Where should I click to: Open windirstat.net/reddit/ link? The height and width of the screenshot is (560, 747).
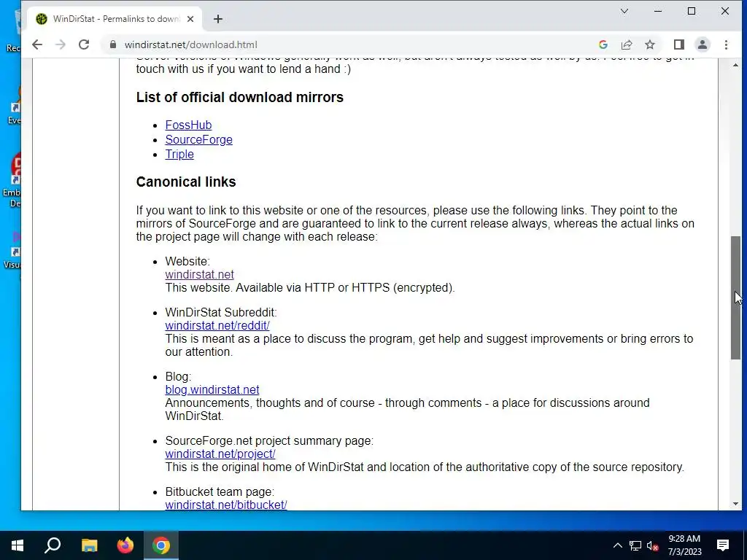pos(217,326)
